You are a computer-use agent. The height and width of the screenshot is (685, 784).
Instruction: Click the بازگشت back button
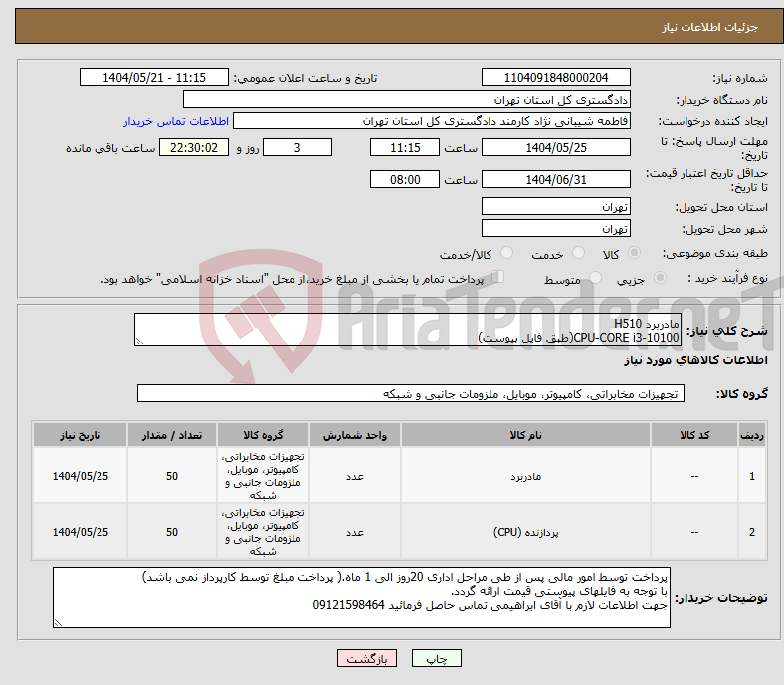(367, 658)
